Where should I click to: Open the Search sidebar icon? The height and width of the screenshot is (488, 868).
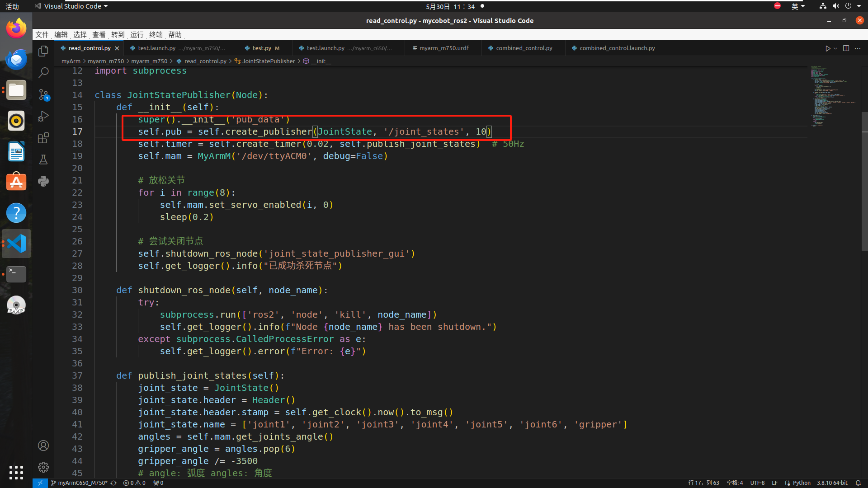coord(43,72)
